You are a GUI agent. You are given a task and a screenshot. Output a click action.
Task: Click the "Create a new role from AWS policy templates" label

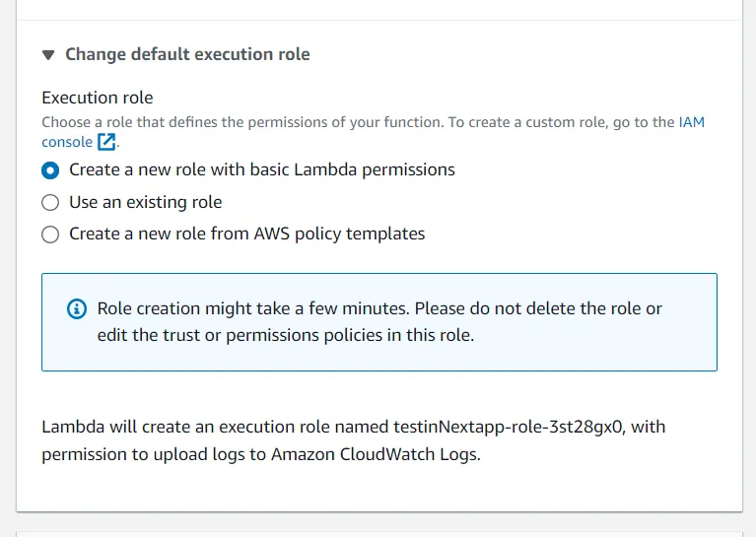pyautogui.click(x=246, y=234)
